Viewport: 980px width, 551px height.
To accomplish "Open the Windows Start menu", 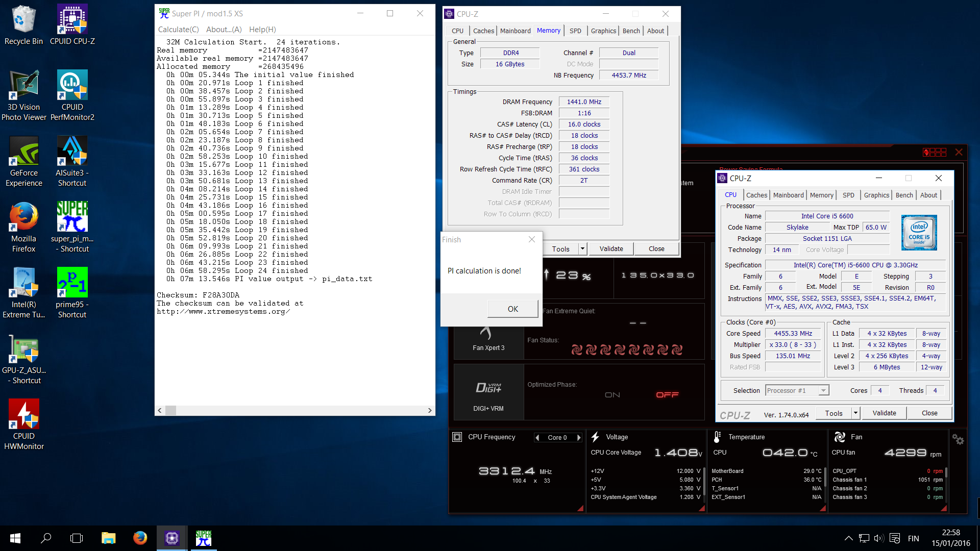I will pyautogui.click(x=15, y=538).
